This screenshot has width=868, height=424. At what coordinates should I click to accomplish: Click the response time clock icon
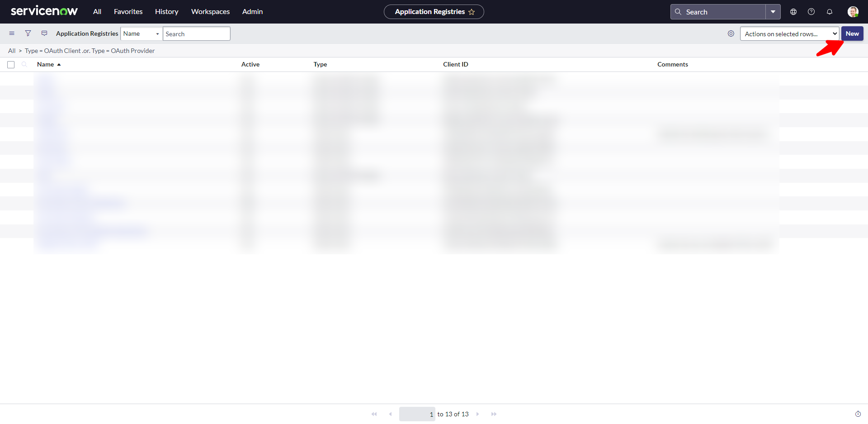[858, 414]
